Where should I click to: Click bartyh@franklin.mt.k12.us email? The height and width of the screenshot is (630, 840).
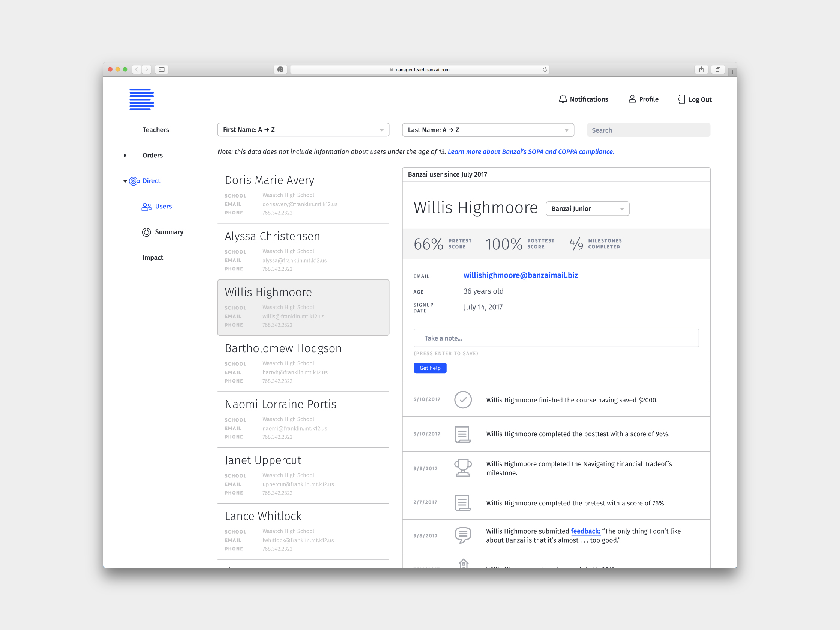pyautogui.click(x=295, y=372)
